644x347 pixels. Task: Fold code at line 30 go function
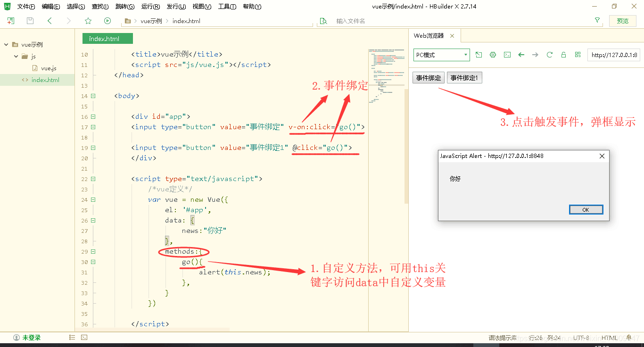tap(93, 262)
